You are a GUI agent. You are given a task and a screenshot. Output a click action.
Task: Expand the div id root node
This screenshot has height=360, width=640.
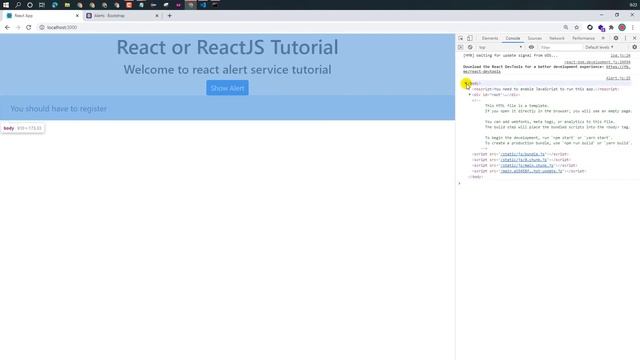click(470, 95)
